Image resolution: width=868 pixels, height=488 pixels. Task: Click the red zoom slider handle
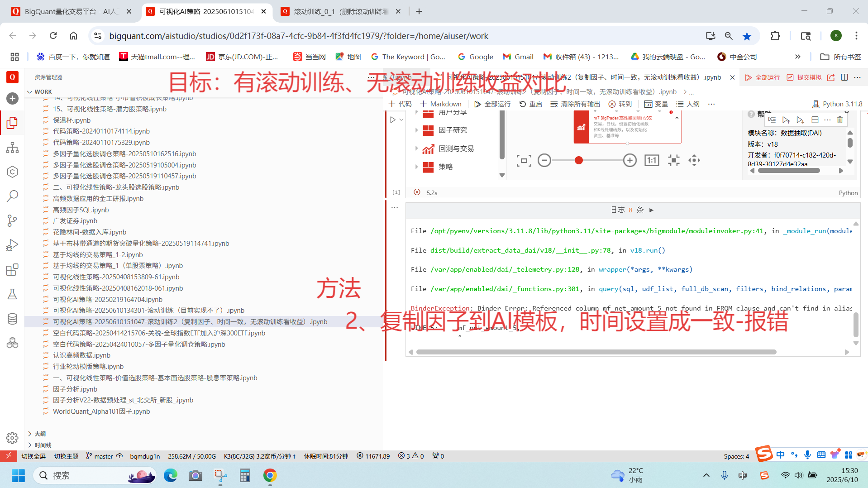coord(578,160)
